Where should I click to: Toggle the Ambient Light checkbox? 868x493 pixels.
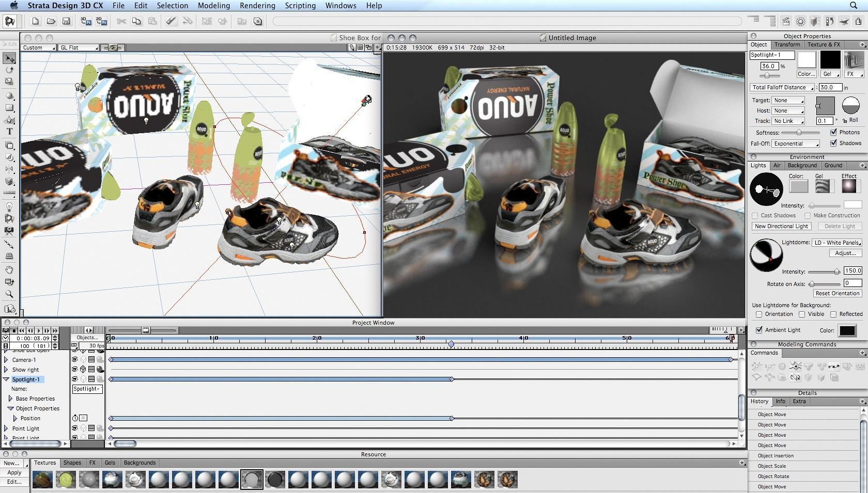pos(759,330)
